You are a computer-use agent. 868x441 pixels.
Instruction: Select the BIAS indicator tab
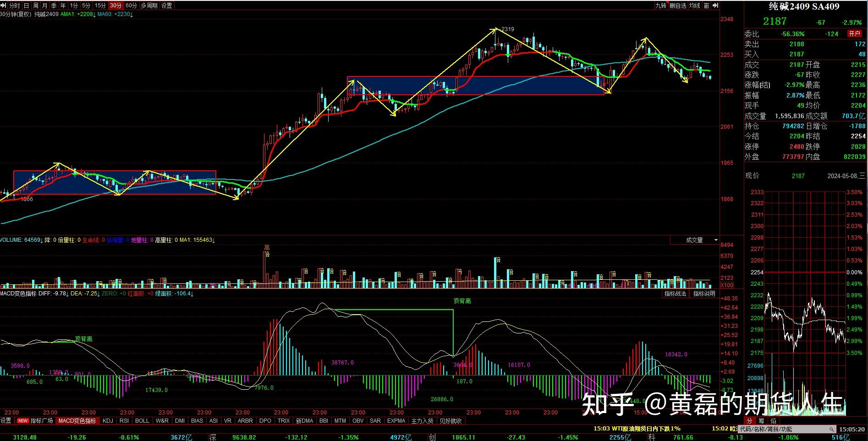tap(197, 421)
